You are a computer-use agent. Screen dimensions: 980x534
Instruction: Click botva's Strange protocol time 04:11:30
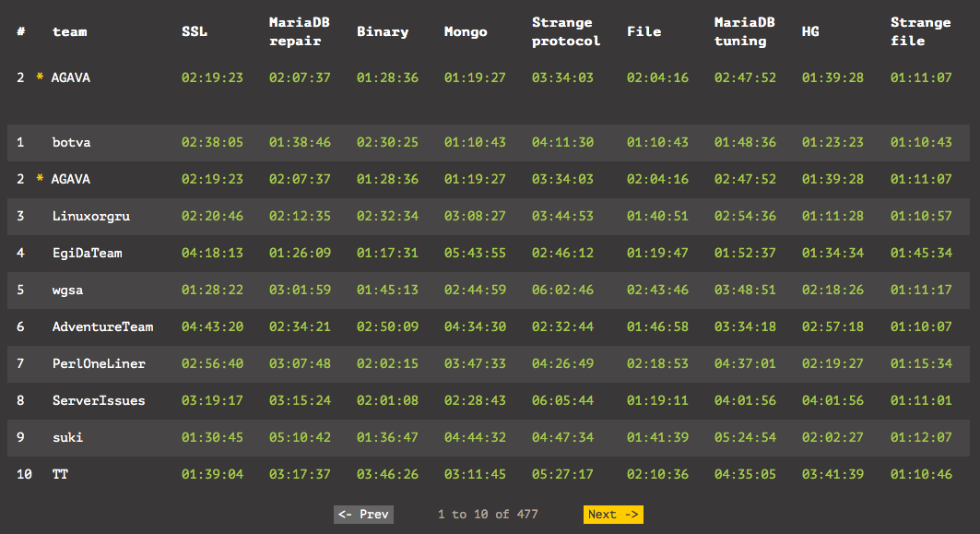(562, 142)
